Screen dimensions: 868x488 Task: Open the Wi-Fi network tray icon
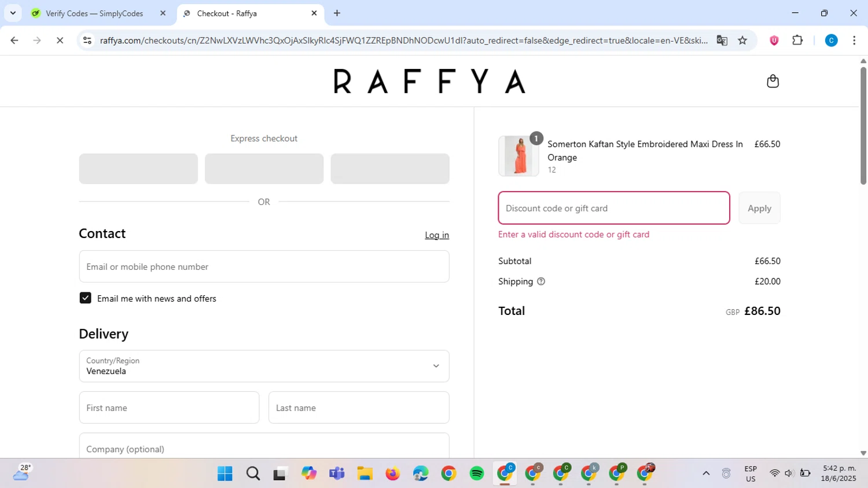[x=774, y=474]
